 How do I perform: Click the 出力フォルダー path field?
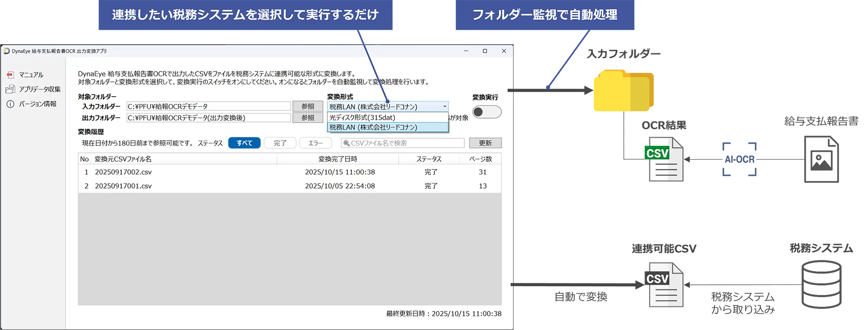tap(208, 118)
